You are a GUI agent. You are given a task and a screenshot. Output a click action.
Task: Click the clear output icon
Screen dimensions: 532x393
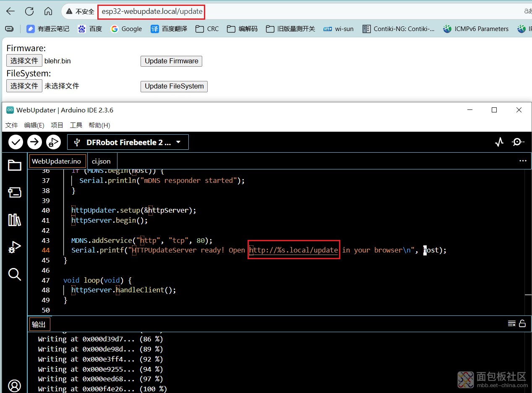512,323
